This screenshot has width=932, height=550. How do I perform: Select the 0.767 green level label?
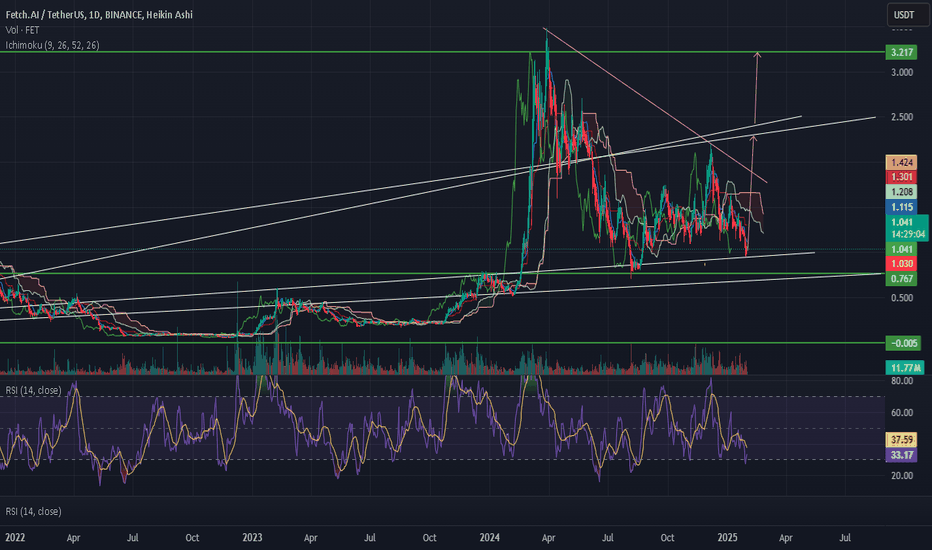(x=902, y=279)
